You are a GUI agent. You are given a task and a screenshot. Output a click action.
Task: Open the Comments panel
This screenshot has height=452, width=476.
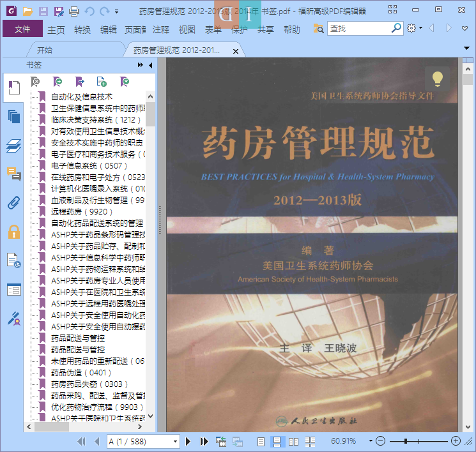click(13, 174)
